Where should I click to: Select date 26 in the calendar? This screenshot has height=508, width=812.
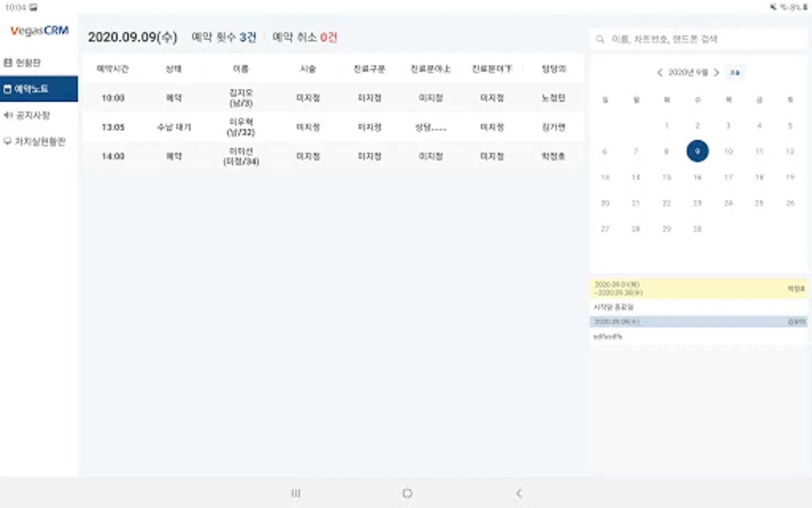point(790,203)
